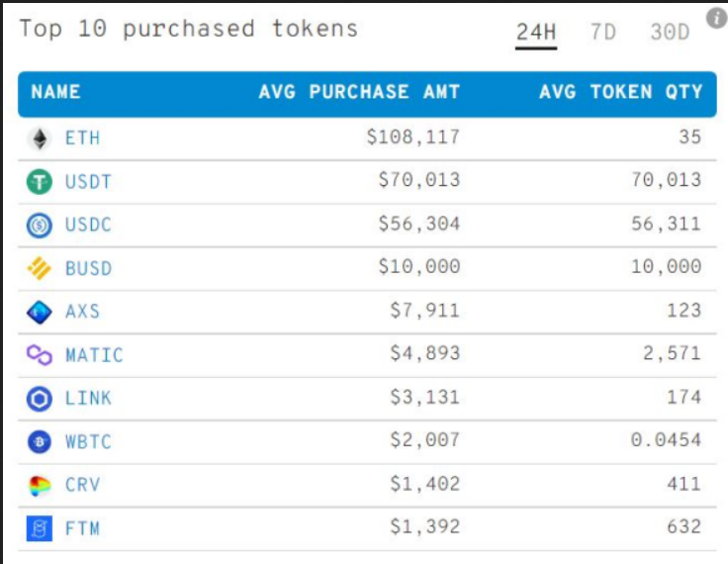Sort by the NAME column header
Image resolution: width=728 pixels, height=564 pixels.
click(x=56, y=93)
